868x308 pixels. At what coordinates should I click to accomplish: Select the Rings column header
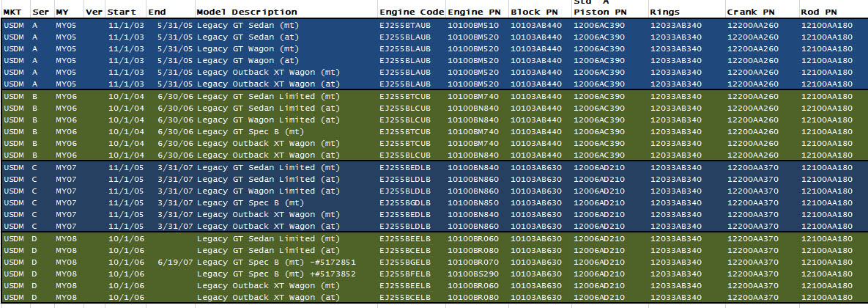click(664, 12)
